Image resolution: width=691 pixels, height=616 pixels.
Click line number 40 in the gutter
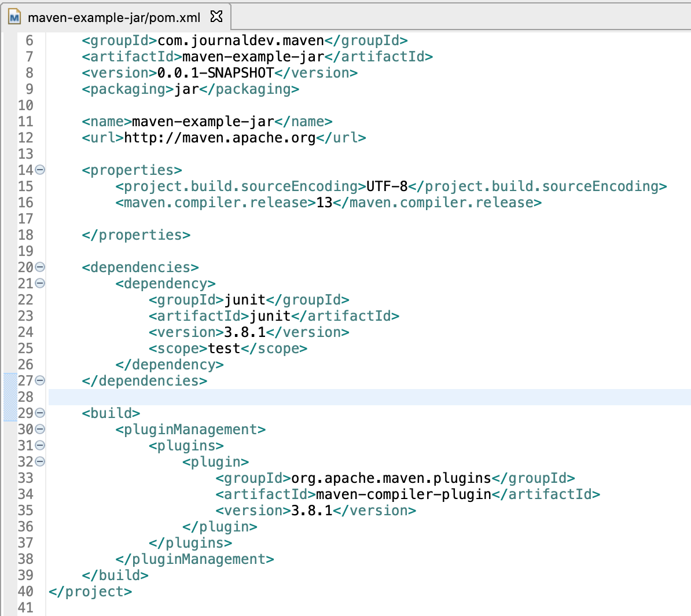(25, 591)
